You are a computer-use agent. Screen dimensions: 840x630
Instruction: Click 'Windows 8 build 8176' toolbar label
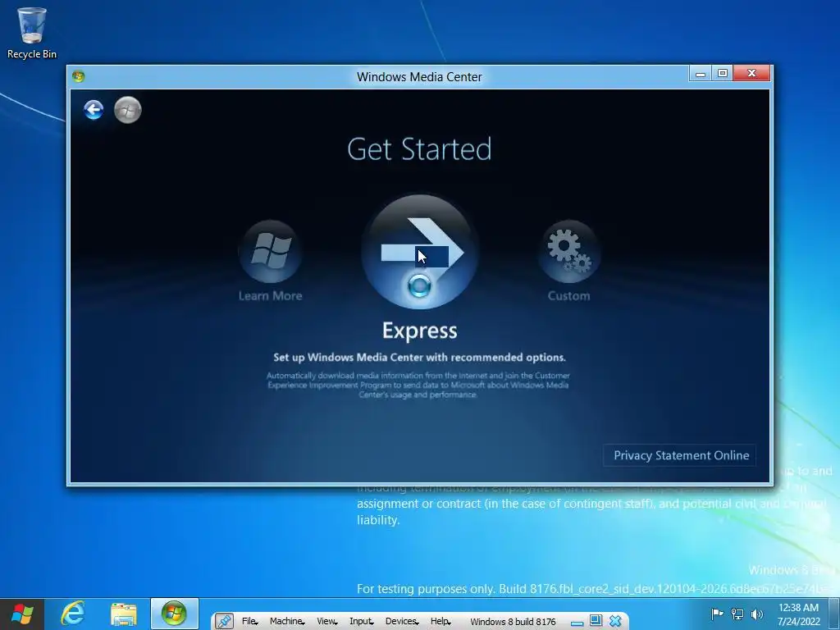(x=513, y=622)
